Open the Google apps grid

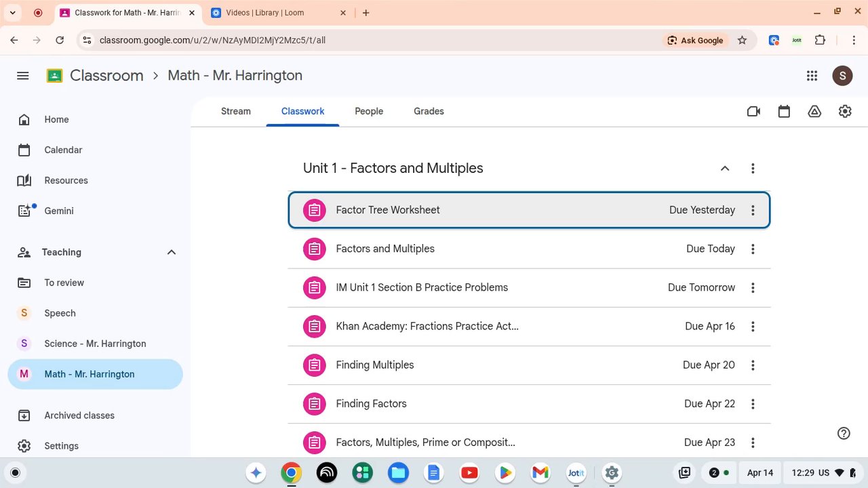[x=812, y=76]
